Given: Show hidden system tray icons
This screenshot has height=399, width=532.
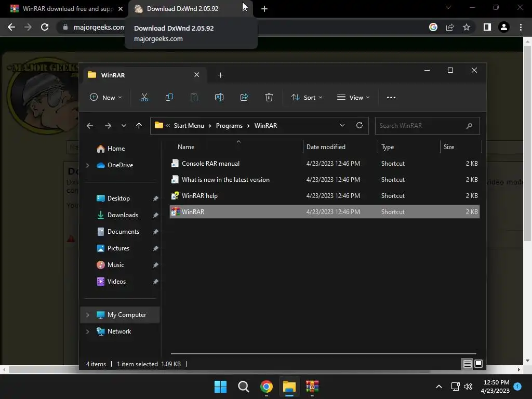Looking at the screenshot, I should [x=438, y=387].
